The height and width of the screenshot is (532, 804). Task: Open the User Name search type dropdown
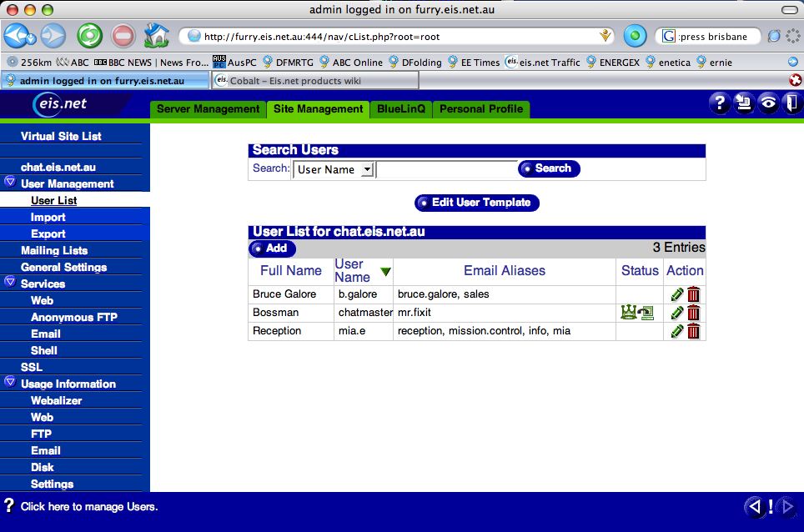334,169
